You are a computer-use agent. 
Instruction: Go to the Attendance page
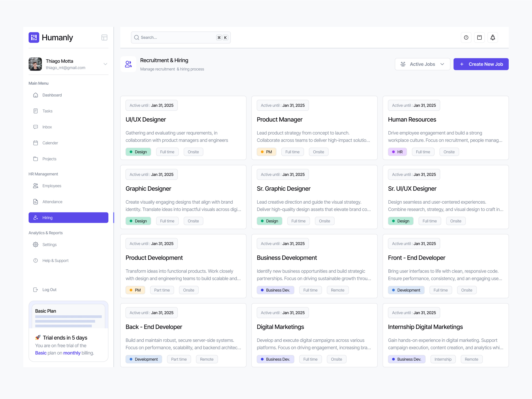(x=52, y=202)
